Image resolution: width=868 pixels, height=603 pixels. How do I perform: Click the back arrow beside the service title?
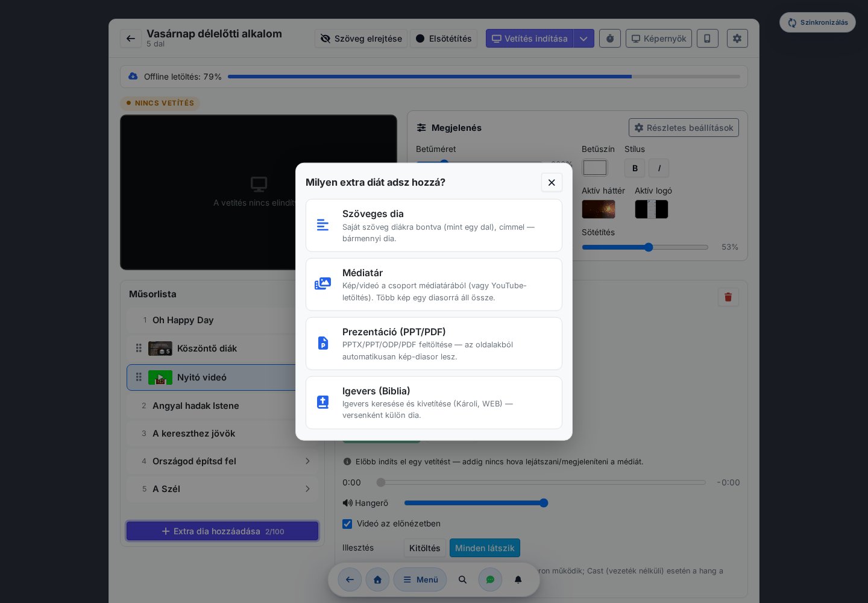point(131,39)
